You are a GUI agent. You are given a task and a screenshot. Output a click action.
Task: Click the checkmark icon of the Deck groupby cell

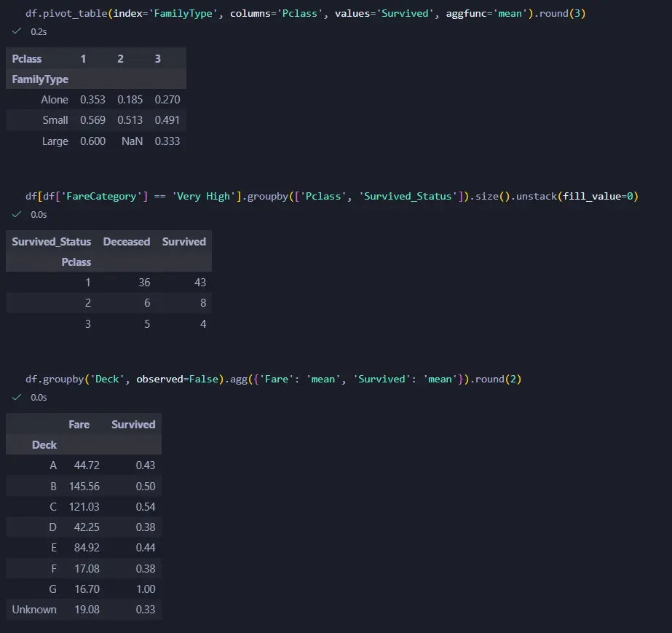[x=17, y=397]
